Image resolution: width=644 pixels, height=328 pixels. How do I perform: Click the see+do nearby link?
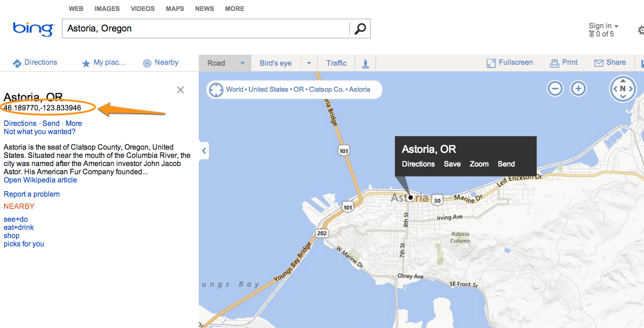[x=15, y=219]
